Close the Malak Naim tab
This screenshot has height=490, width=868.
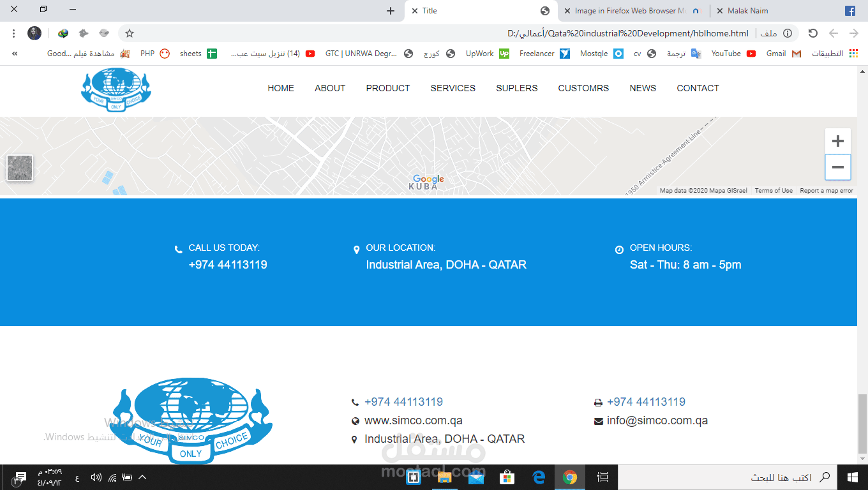coord(720,11)
